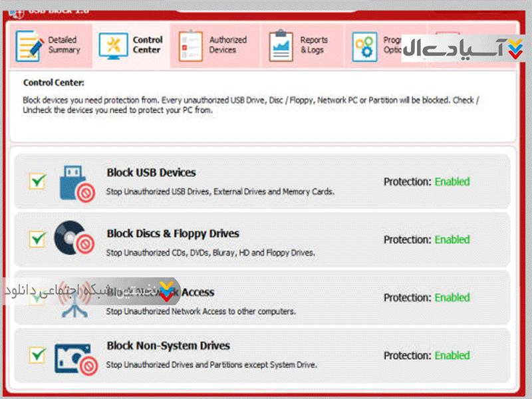Open the Program Options gears icon
The height and width of the screenshot is (399, 532).
364,46
